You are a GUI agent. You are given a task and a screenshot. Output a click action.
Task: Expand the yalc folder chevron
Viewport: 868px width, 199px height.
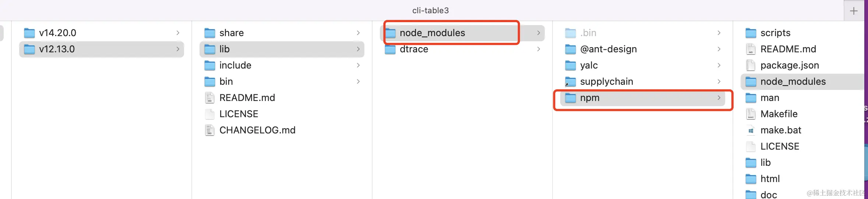pyautogui.click(x=719, y=65)
